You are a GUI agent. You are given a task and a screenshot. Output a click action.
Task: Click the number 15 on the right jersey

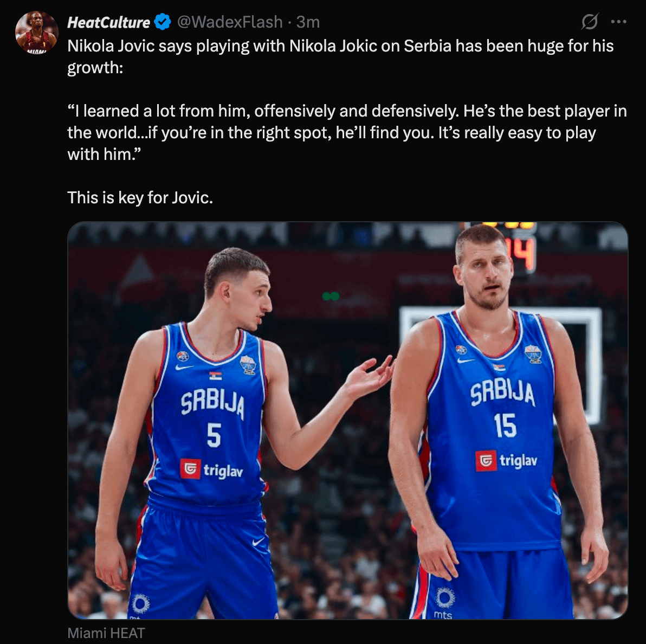pyautogui.click(x=505, y=426)
